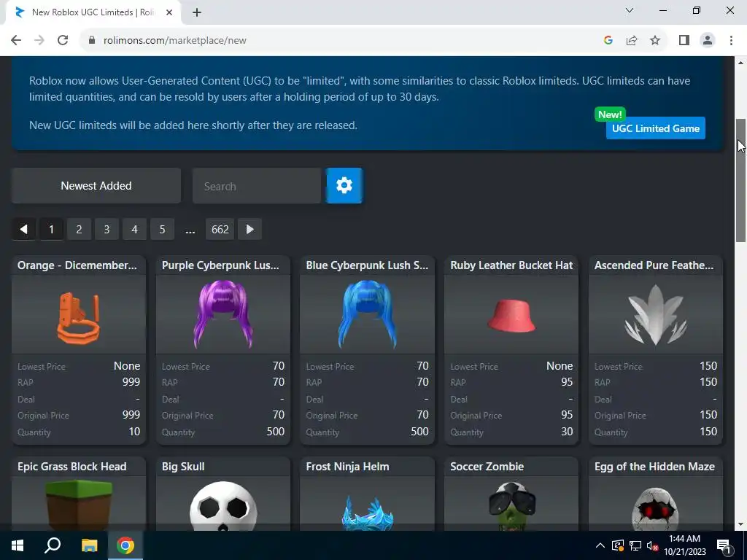747x560 pixels.
Task: Open Google icon in address bar
Action: pyautogui.click(x=608, y=41)
